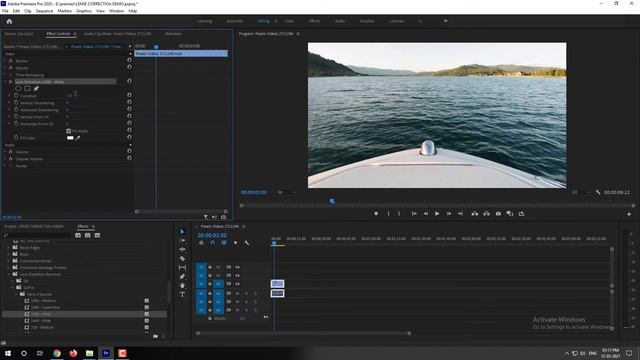Click Program Monitor scrubber playhead
This screenshot has width=640, height=360.
[x=332, y=201]
